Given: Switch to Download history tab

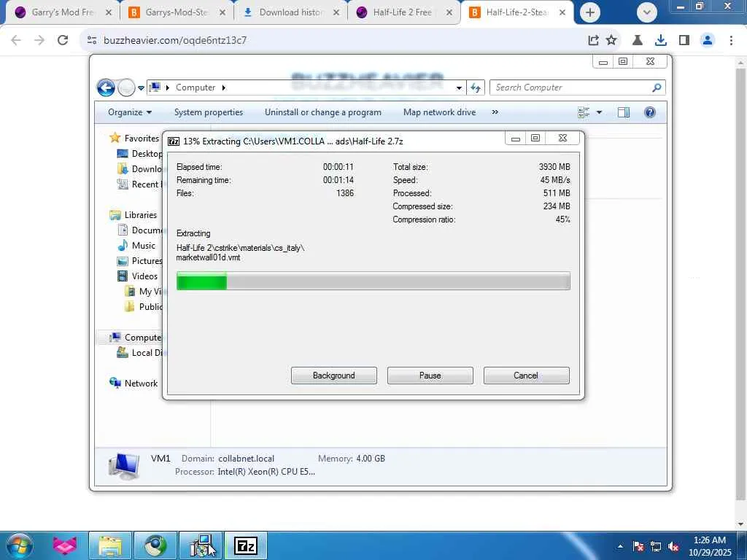Looking at the screenshot, I should point(290,12).
